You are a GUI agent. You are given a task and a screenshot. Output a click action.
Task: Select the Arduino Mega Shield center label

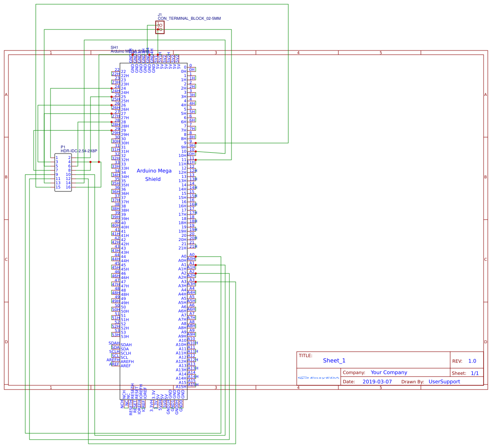[x=154, y=175]
